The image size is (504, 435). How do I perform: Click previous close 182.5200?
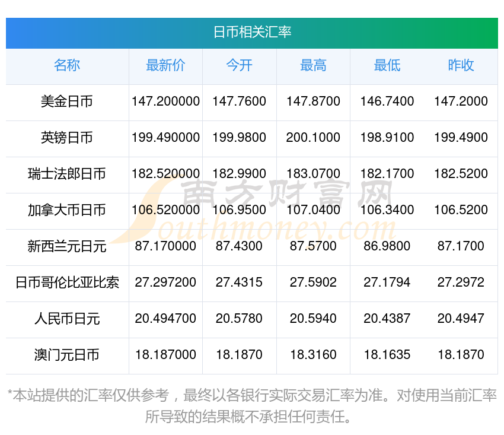click(x=461, y=174)
